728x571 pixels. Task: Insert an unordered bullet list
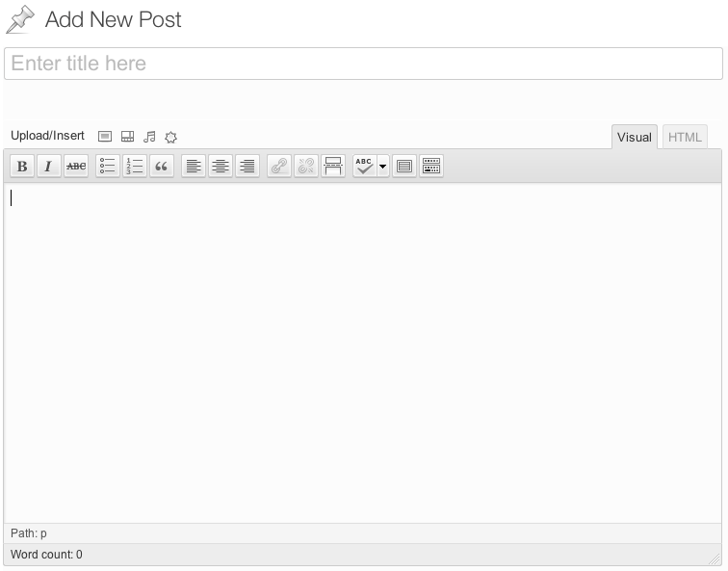(x=108, y=167)
